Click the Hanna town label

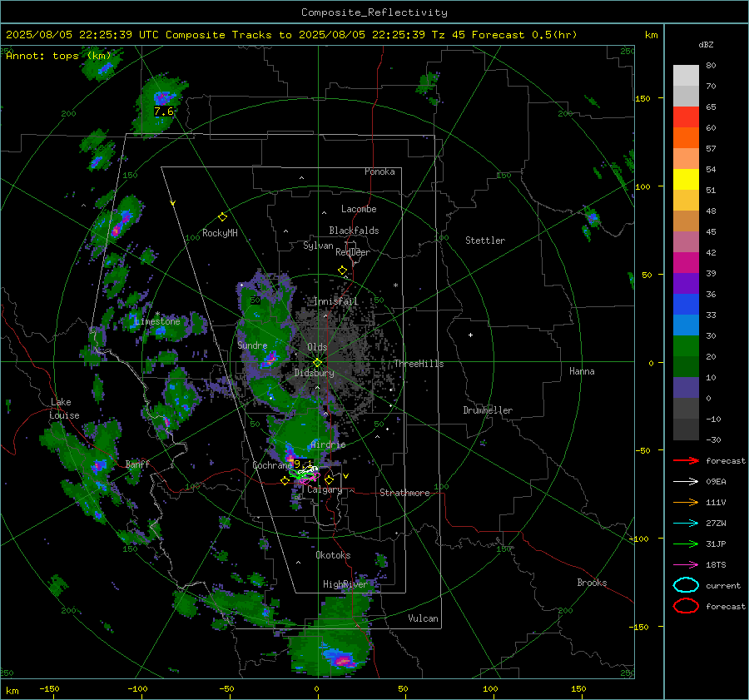point(582,371)
